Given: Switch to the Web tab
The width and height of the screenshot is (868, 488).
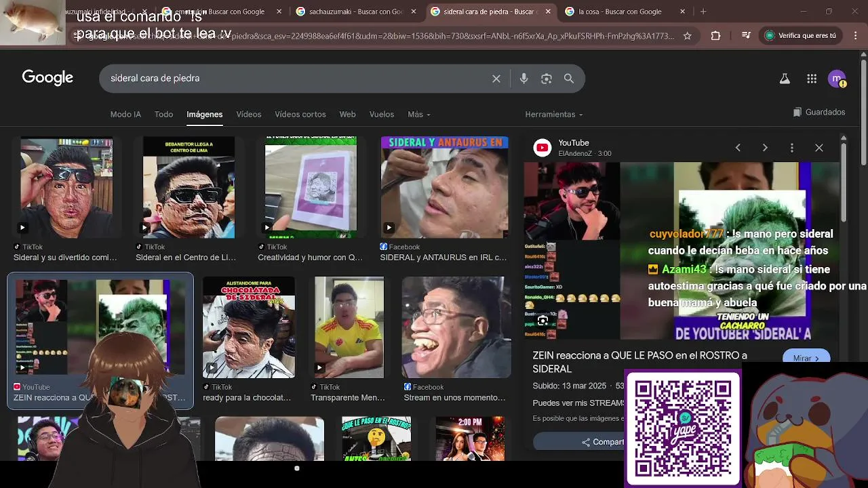Looking at the screenshot, I should (x=347, y=115).
